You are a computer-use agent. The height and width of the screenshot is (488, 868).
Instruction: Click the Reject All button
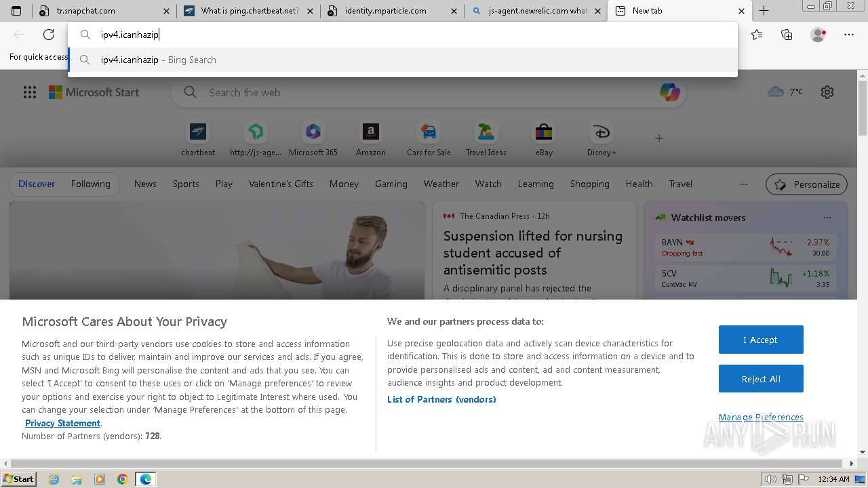(x=761, y=379)
